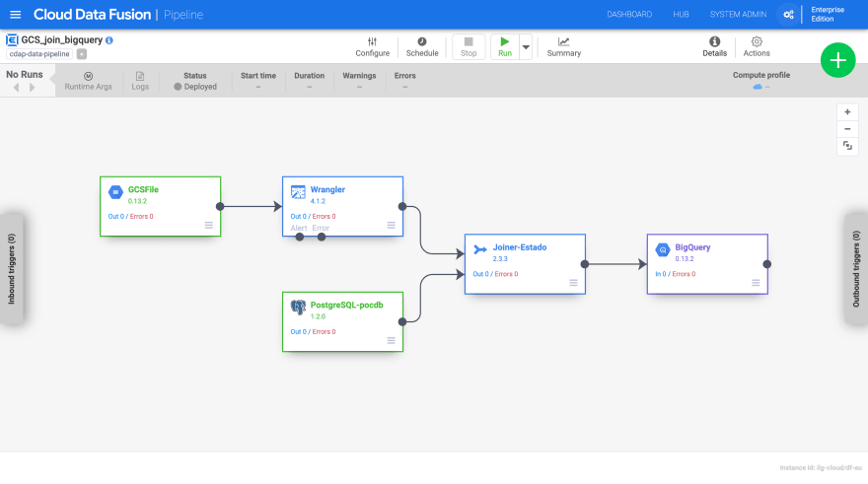The image size is (868, 484).
Task: Select the PostgreSQL-pocdb node title
Action: coord(346,305)
